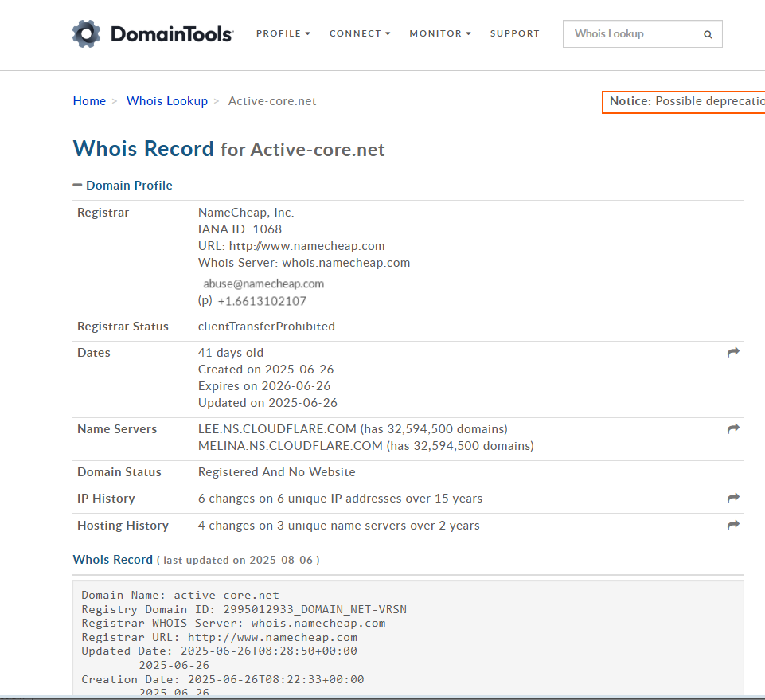Viewport: 765px width, 700px height.
Task: Open Whois Lookup breadcrumb link
Action: (x=167, y=101)
